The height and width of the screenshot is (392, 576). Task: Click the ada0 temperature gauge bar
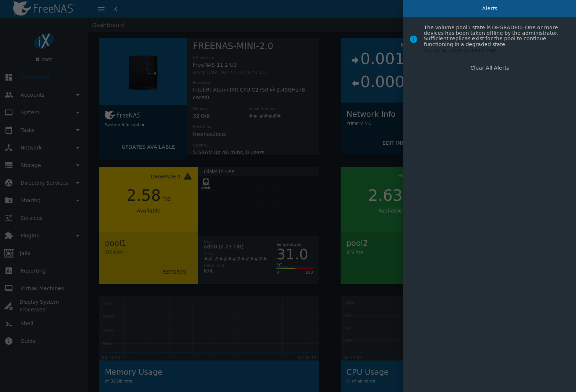tap(295, 269)
